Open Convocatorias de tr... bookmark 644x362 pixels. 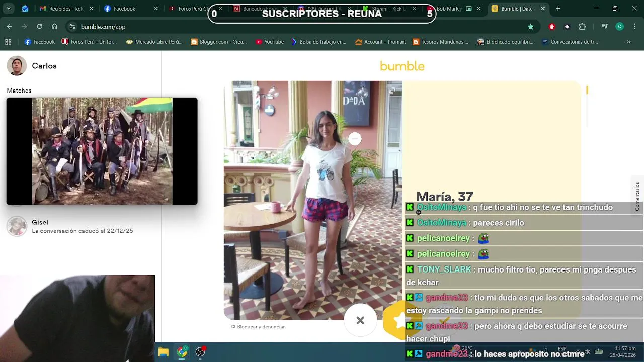570,42
